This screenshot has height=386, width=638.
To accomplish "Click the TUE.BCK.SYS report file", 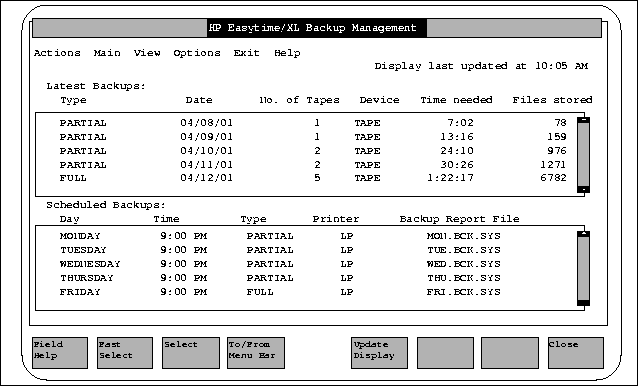I will (463, 250).
